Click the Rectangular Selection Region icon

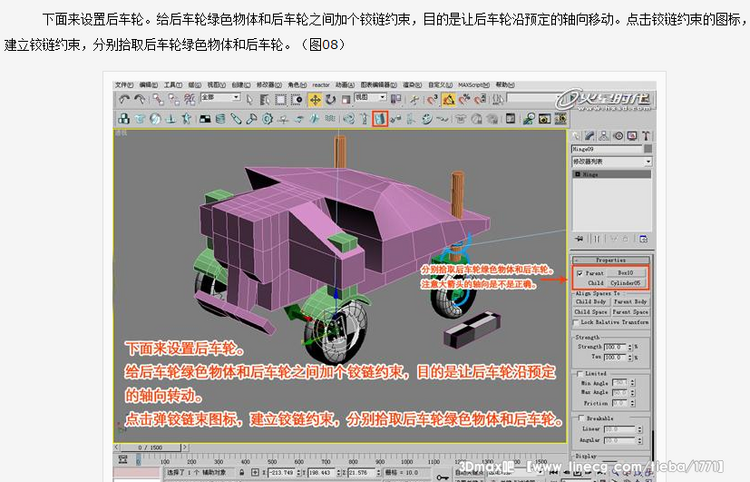click(x=281, y=99)
